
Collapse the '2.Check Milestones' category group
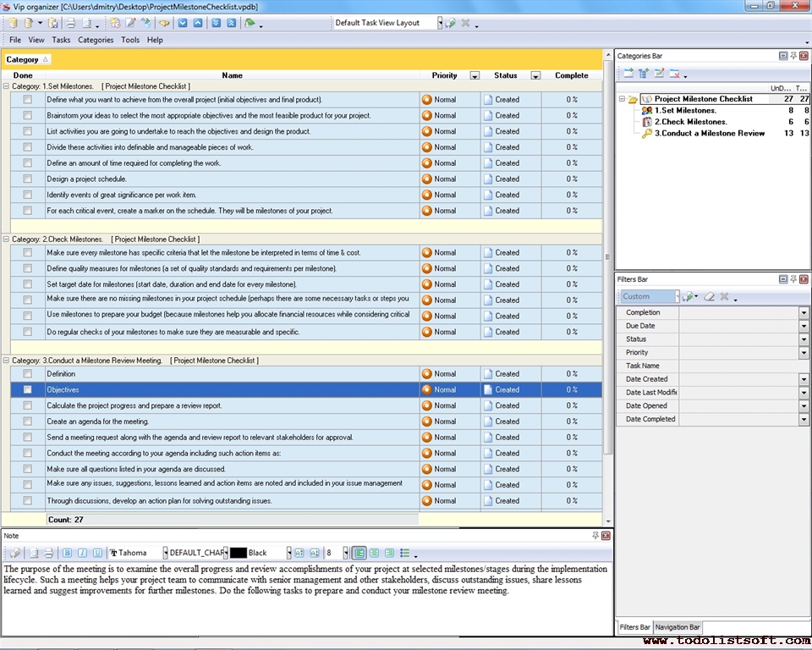click(7, 240)
